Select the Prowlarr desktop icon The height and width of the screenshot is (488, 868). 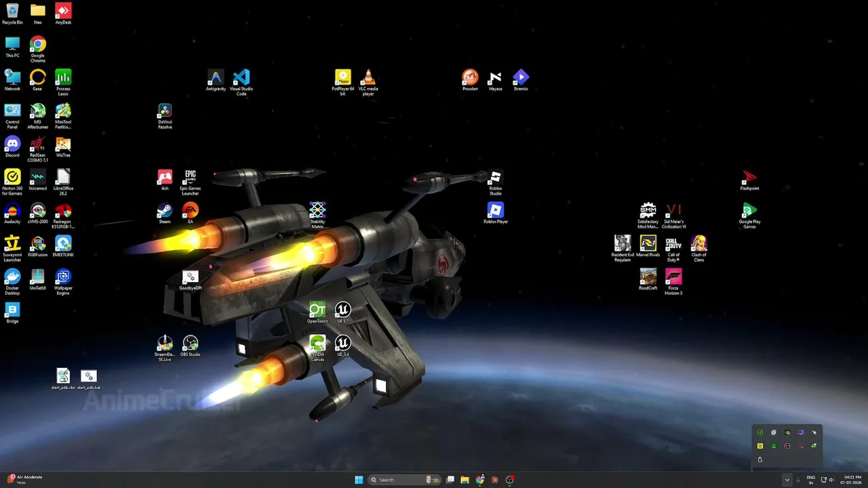point(470,80)
